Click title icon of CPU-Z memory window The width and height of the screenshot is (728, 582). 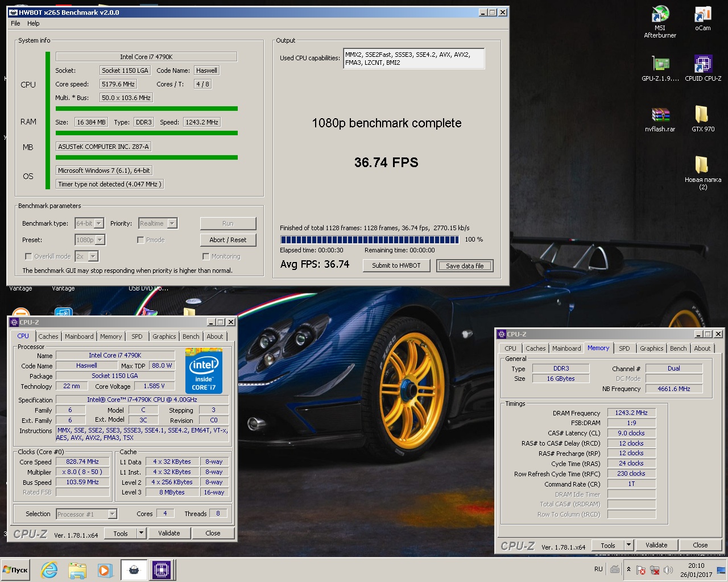(502, 334)
